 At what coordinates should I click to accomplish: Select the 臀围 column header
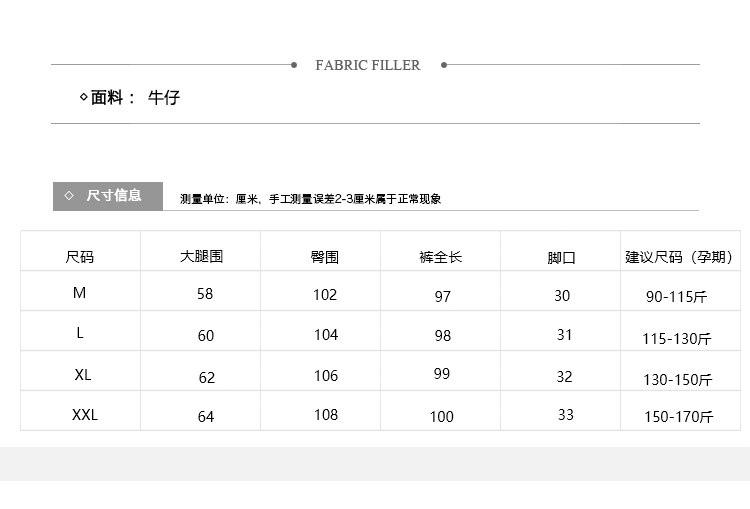[x=325, y=257]
